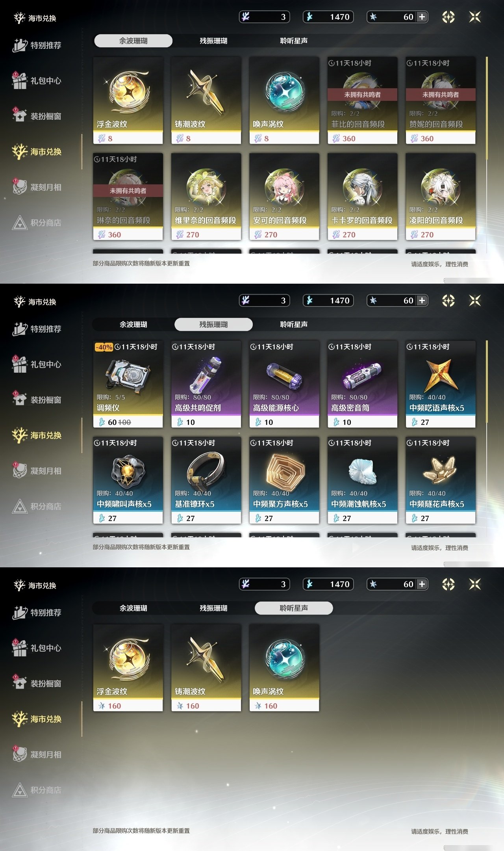Select the locked 菲比的回音频段 card

coord(362,100)
